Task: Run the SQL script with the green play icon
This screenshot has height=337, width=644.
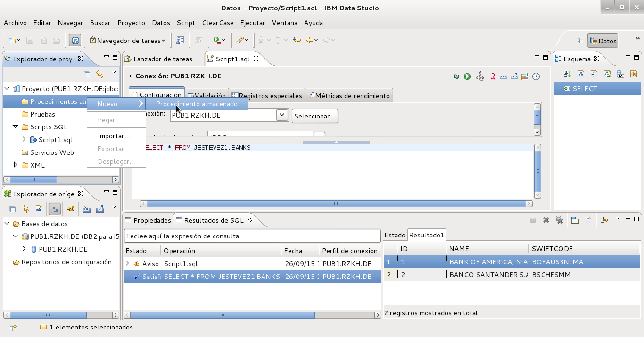Action: click(x=467, y=76)
